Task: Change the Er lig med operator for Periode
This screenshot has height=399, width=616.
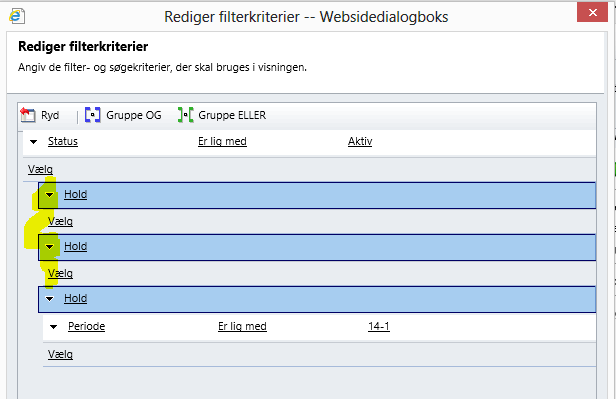Action: click(242, 326)
